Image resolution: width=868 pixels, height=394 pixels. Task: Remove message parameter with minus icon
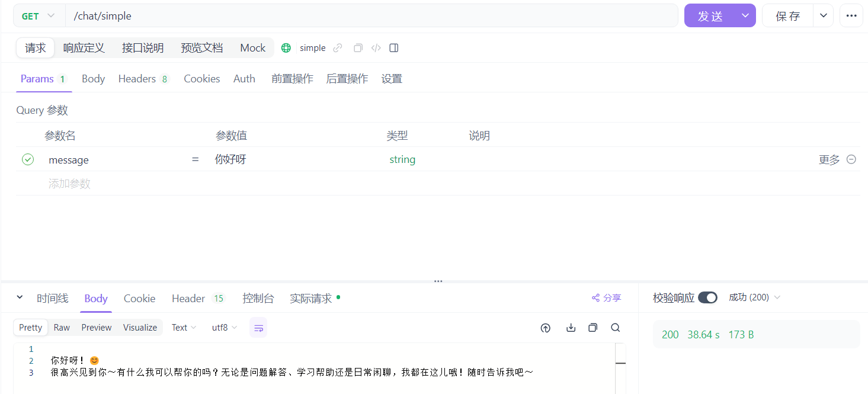click(851, 159)
